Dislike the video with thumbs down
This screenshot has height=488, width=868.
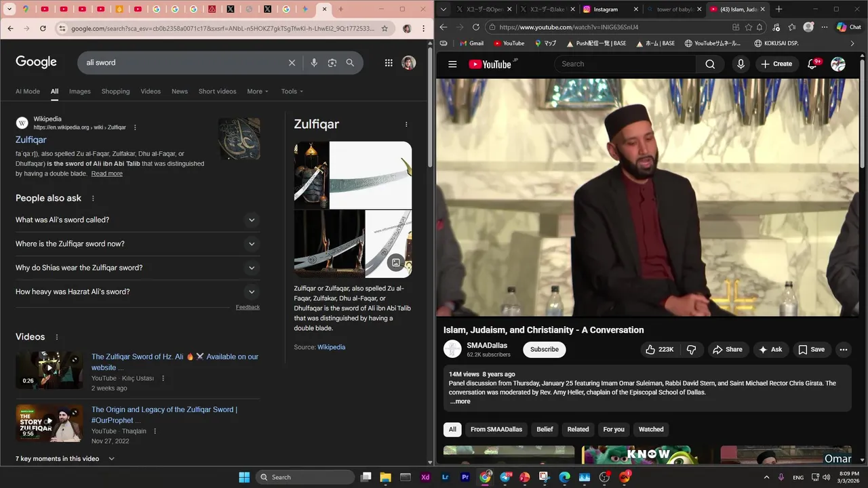pyautogui.click(x=692, y=350)
